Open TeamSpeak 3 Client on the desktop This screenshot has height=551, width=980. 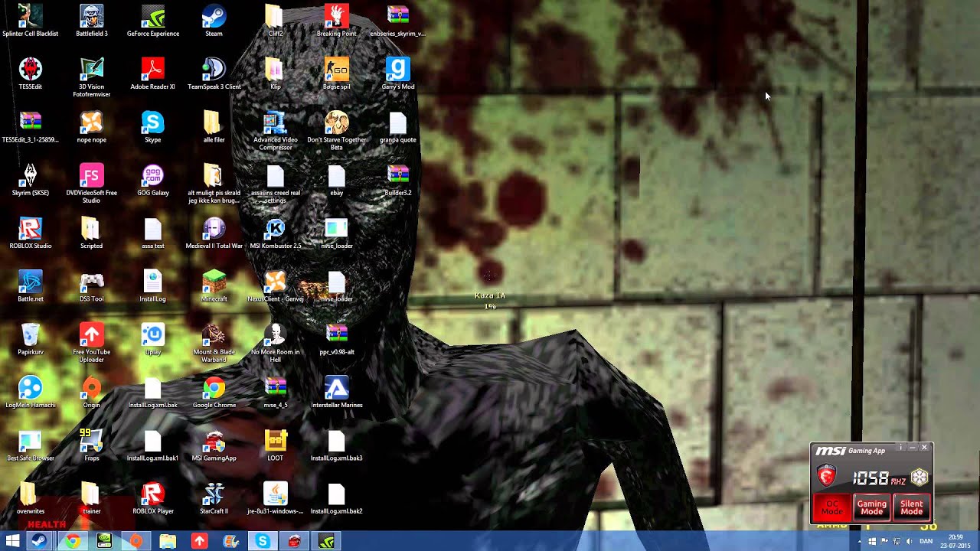pos(214,73)
